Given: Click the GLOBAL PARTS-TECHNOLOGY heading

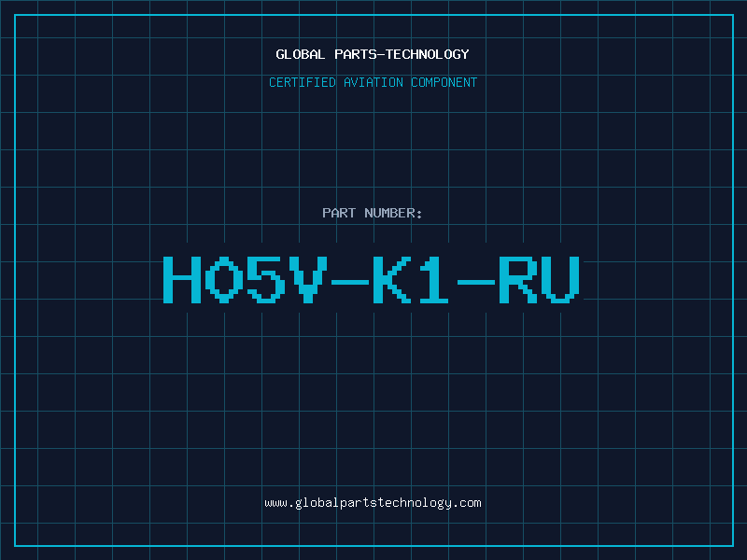Looking at the screenshot, I should [373, 54].
